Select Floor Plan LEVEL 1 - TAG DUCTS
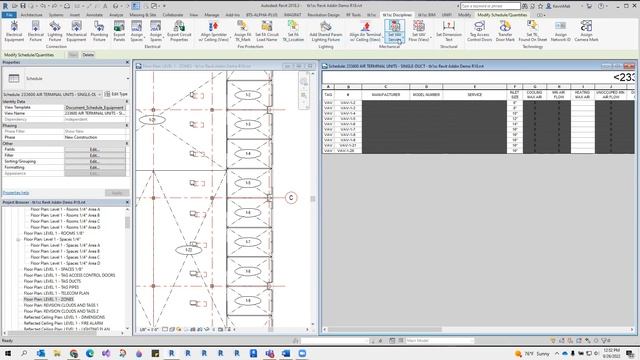 click(52, 281)
